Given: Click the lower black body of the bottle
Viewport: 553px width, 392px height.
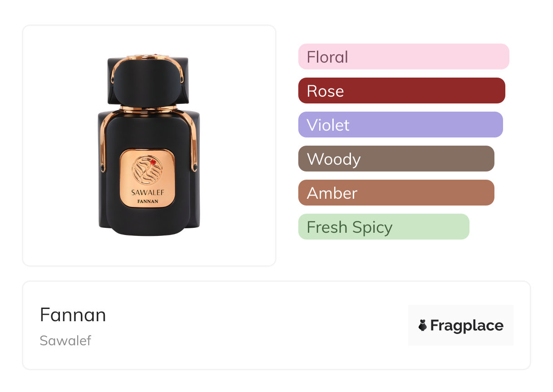Looking at the screenshot, I should pyautogui.click(x=148, y=223).
